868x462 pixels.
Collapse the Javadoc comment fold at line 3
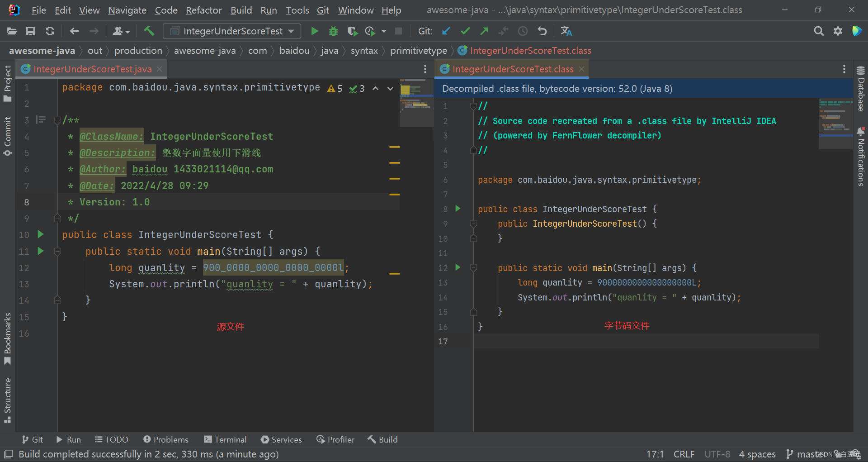[x=57, y=120]
